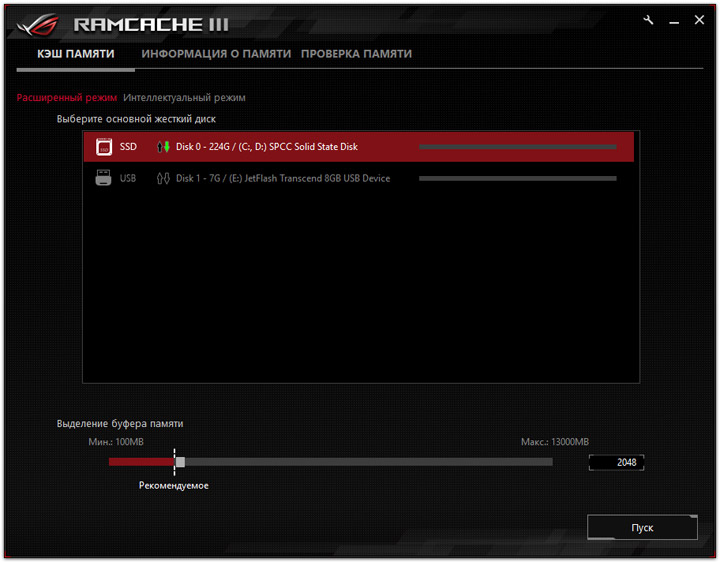Click green read/write arrows on Disk 0
Viewport: 720px width, 562px height.
[163, 147]
